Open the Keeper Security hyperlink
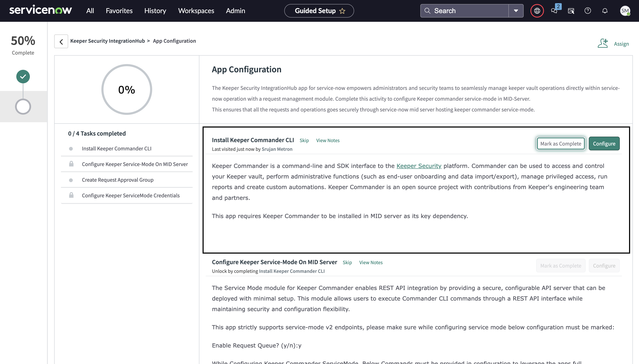The image size is (639, 364). pos(419,166)
